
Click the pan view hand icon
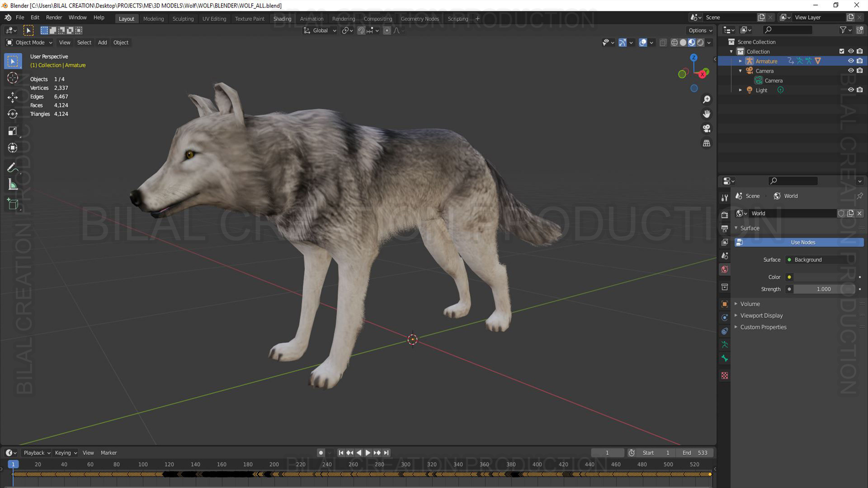pos(707,114)
